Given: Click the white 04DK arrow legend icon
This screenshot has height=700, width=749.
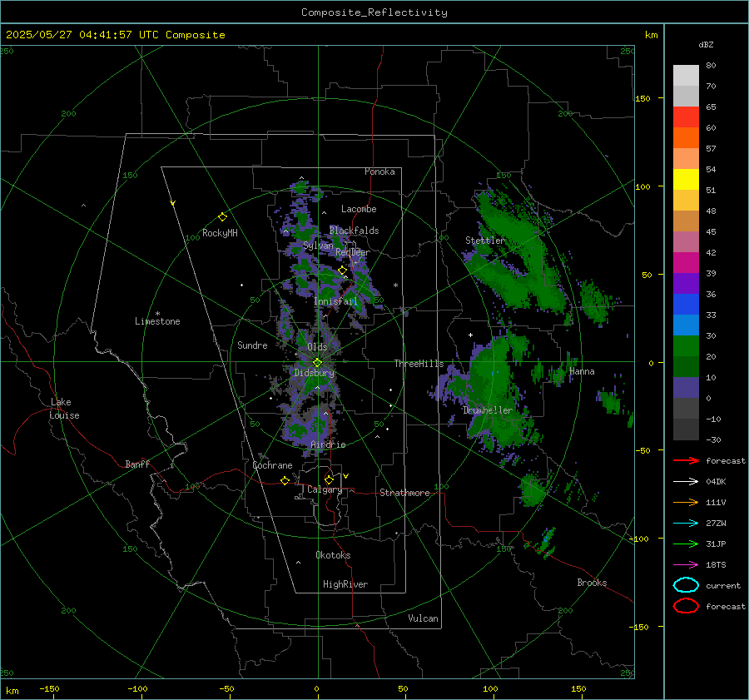Looking at the screenshot, I should [x=686, y=482].
